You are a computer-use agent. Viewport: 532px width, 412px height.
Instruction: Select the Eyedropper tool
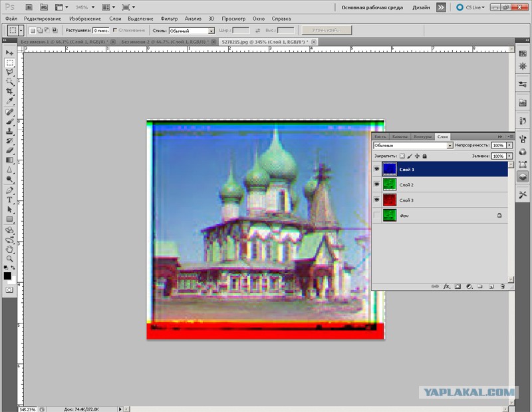pos(9,101)
